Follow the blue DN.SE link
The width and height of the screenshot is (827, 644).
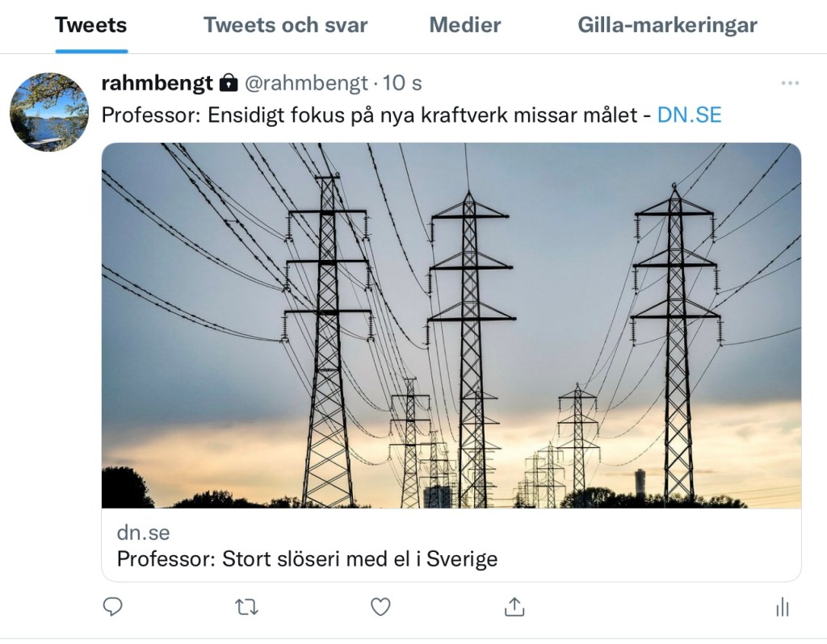pos(689,115)
